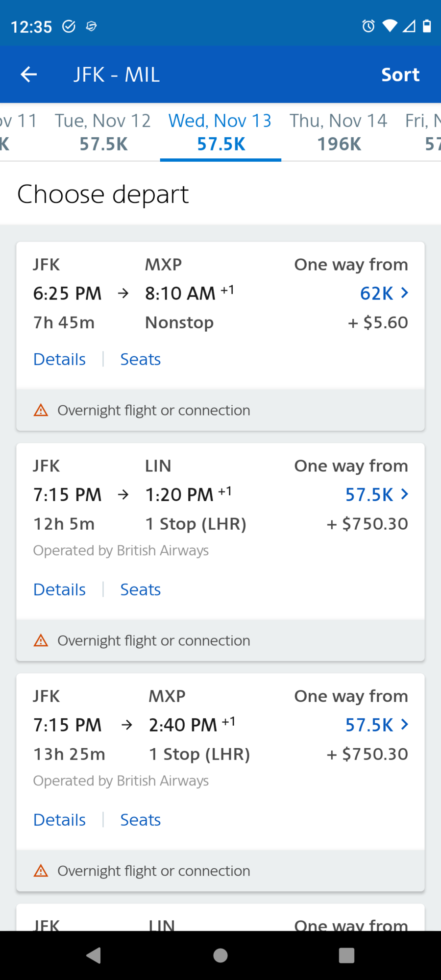Viewport: 441px width, 980px height.
Task: Tap the Android home navigation button
Action: coord(220,955)
